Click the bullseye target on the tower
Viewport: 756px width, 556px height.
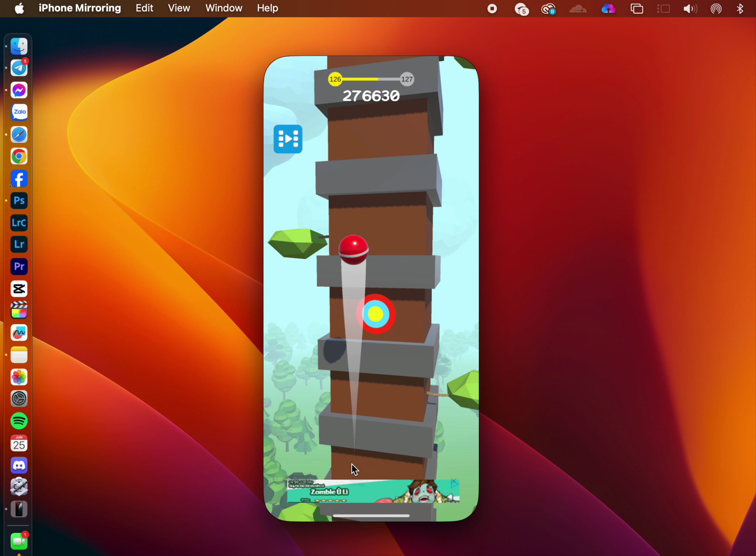click(x=375, y=314)
